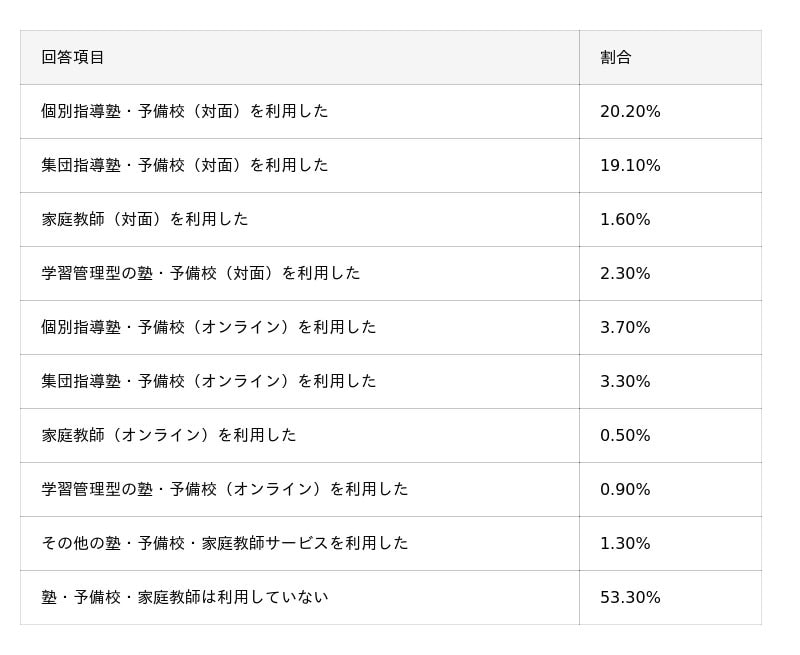Screen dimensions: 800x655
Task: Click the 3.70% percentage cell
Action: point(625,327)
